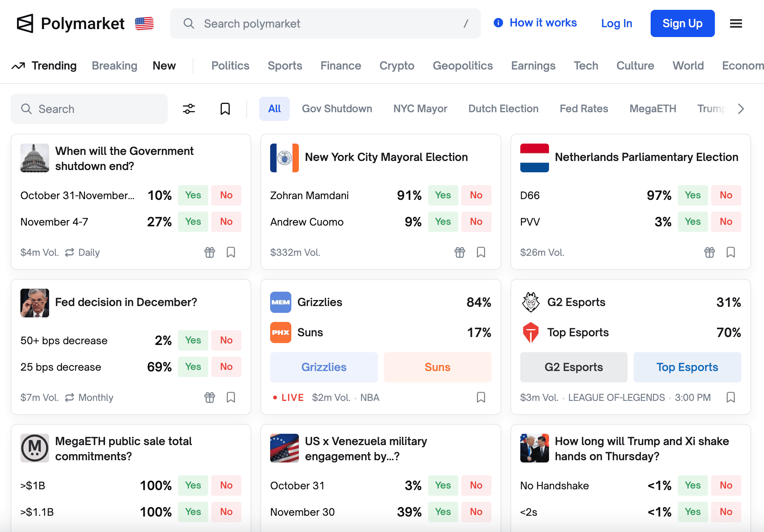
Task: Click the Polymarket logo
Action: [x=71, y=23]
